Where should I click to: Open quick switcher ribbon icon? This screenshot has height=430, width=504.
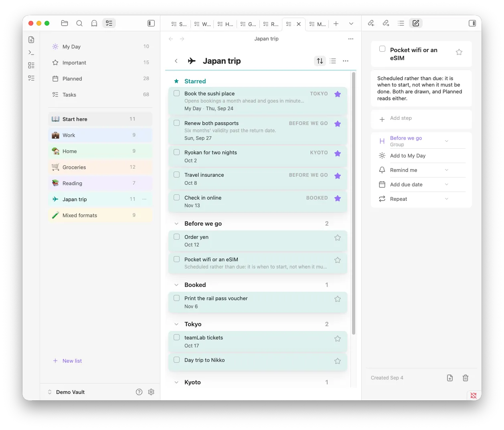coord(31,40)
